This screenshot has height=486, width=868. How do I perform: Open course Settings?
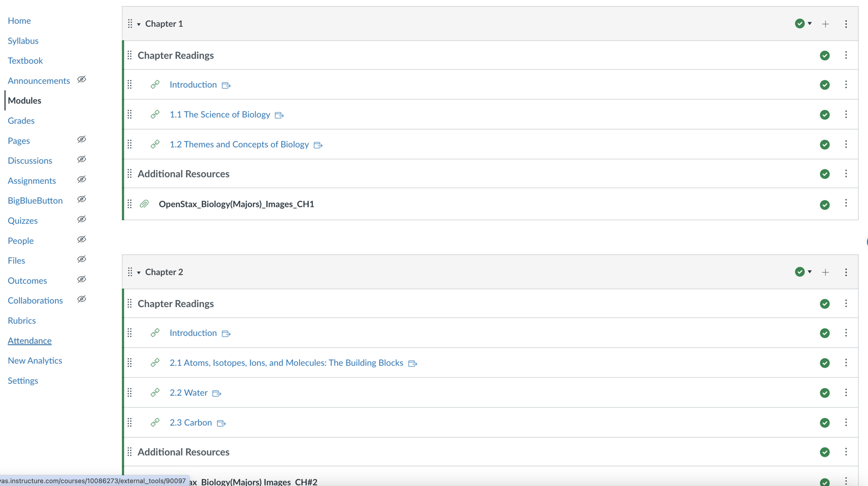pyautogui.click(x=23, y=381)
